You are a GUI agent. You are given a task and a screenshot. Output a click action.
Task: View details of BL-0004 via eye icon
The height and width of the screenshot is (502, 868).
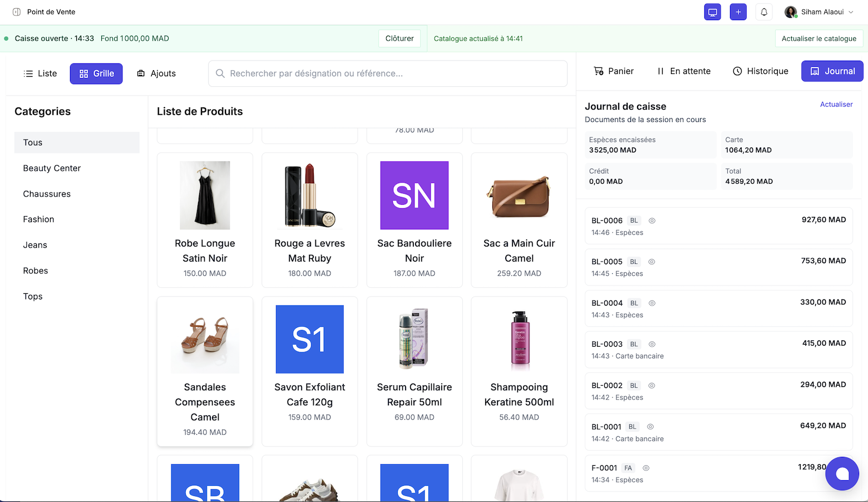(652, 303)
